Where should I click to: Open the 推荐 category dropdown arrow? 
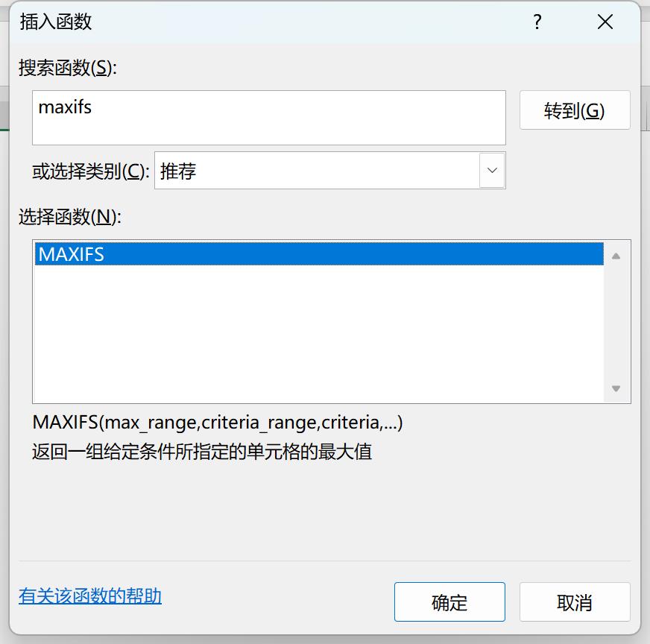point(492,171)
